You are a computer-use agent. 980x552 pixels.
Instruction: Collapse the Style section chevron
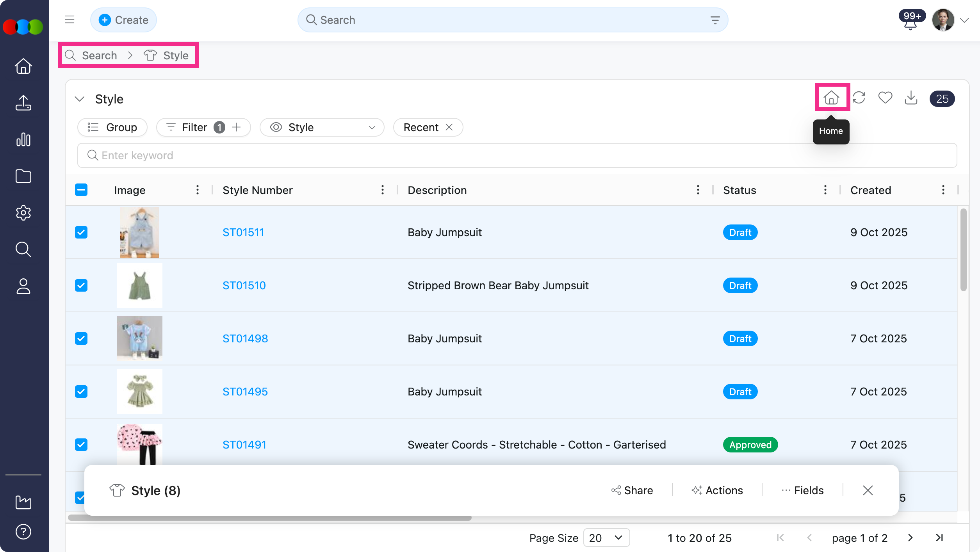(x=80, y=99)
